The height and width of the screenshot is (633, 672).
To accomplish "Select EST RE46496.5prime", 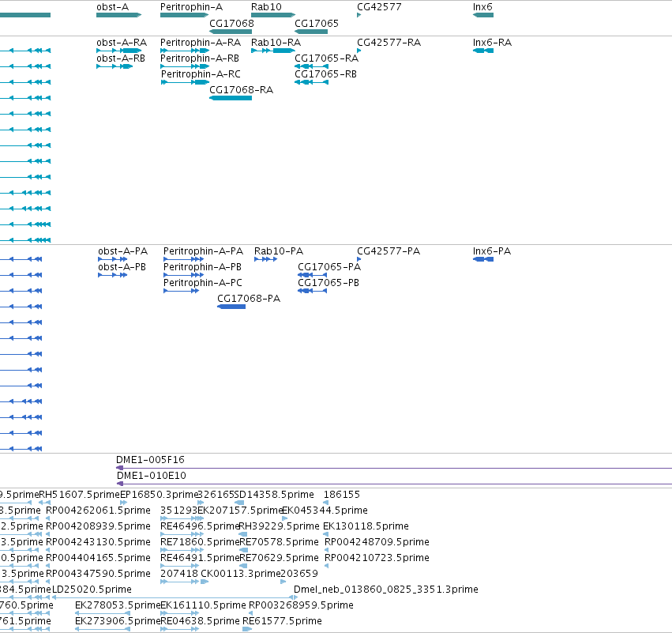I will tap(200, 526).
